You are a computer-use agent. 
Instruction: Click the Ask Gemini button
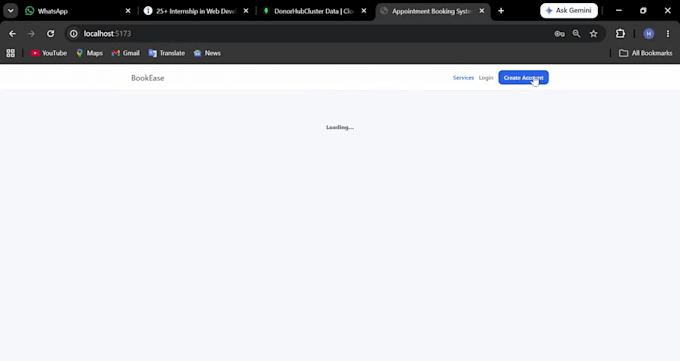pyautogui.click(x=569, y=10)
